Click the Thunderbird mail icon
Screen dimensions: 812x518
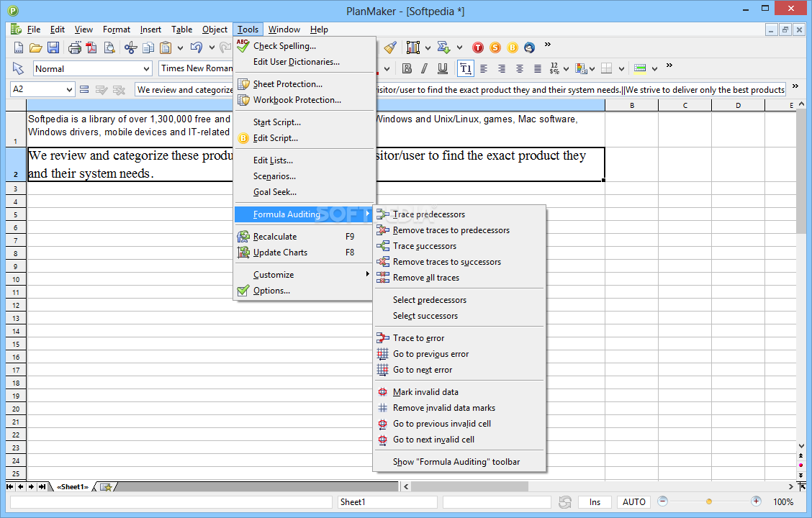pyautogui.click(x=529, y=48)
